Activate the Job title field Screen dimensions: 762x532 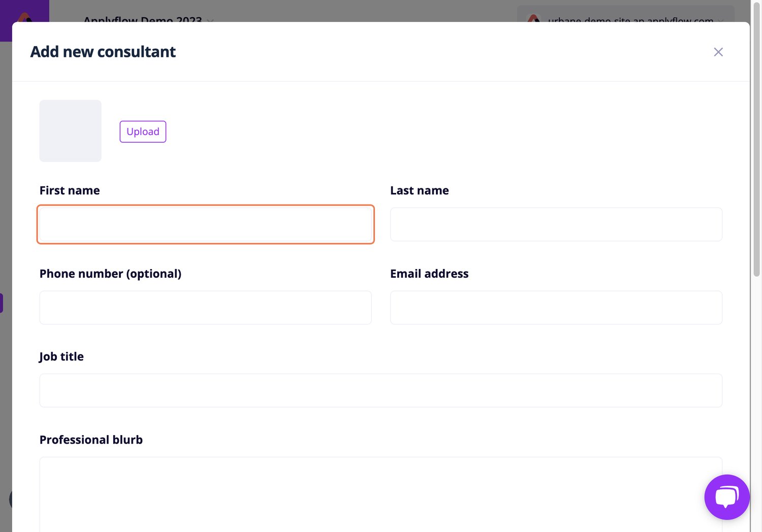click(x=381, y=390)
